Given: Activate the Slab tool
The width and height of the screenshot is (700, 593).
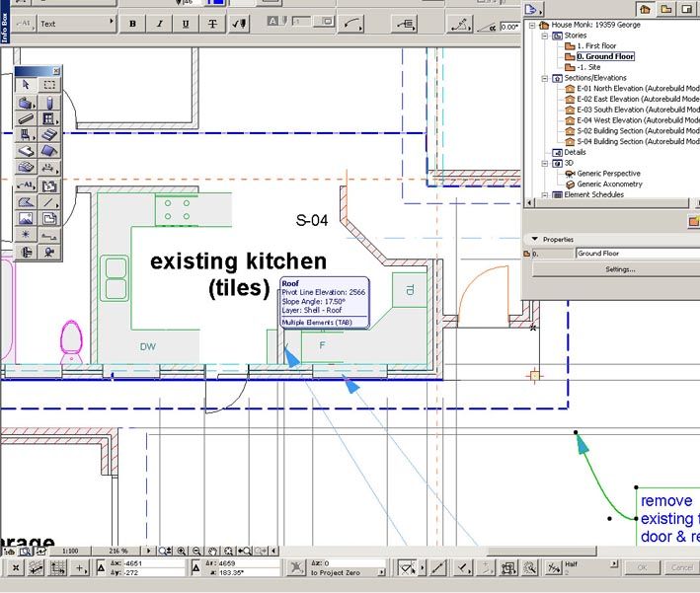Looking at the screenshot, I should [26, 151].
